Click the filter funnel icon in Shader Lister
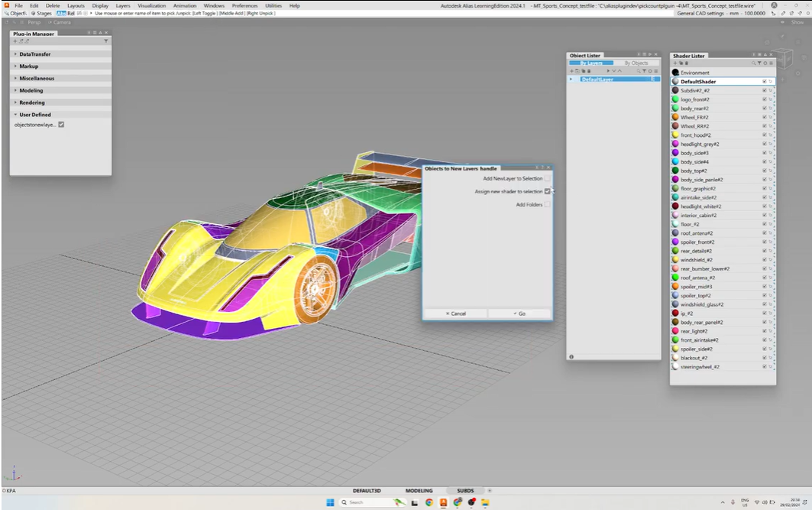The height and width of the screenshot is (510, 812). click(759, 63)
